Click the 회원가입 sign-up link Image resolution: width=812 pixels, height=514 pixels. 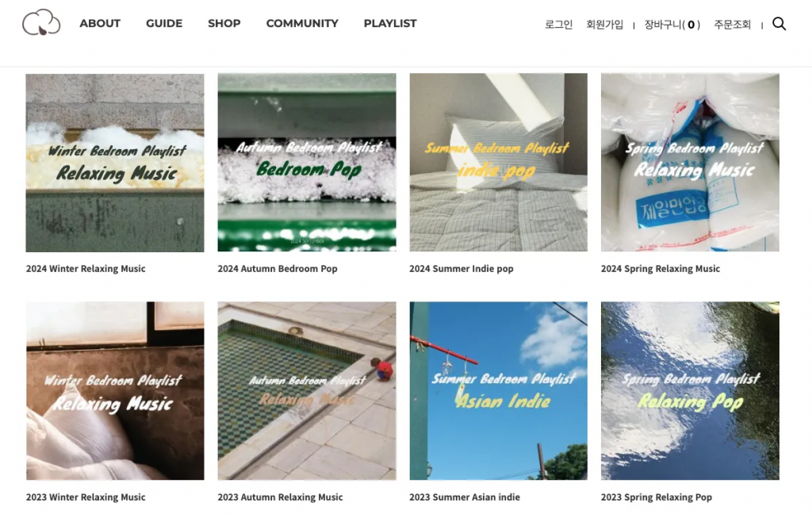(604, 25)
